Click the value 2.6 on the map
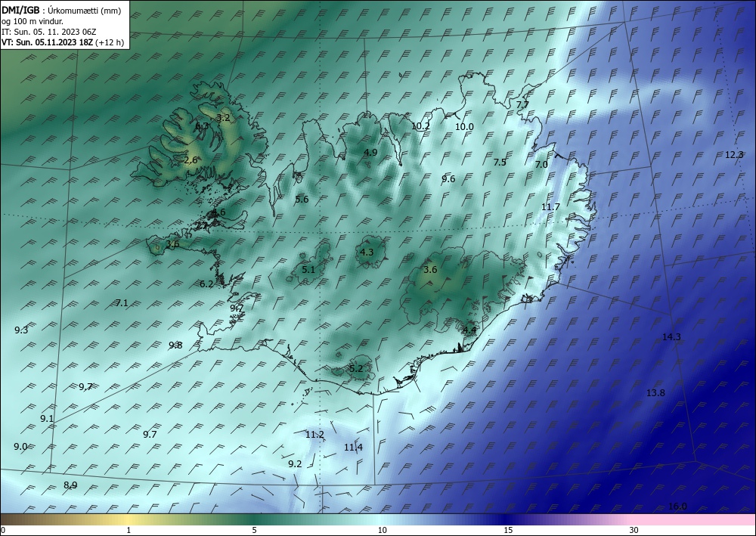Screen dimensions: 756x536 pyautogui.click(x=191, y=160)
